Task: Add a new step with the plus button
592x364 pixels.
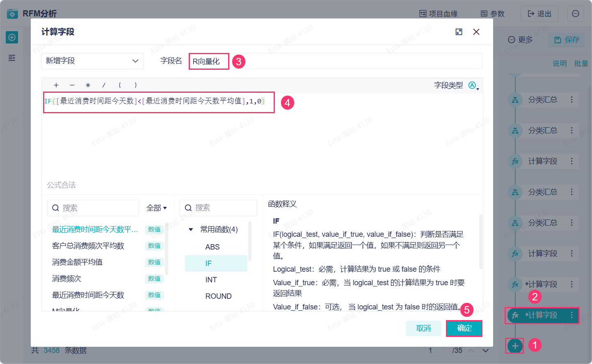Action: click(x=515, y=346)
